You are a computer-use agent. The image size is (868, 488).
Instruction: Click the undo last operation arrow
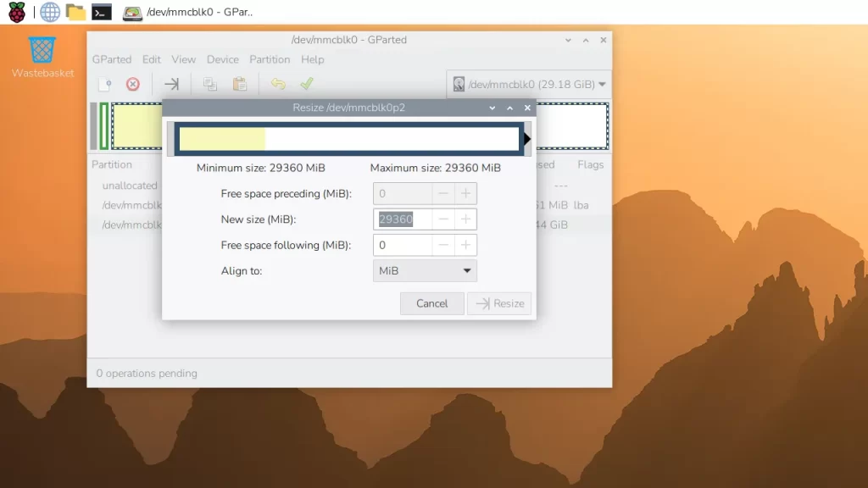click(x=278, y=84)
